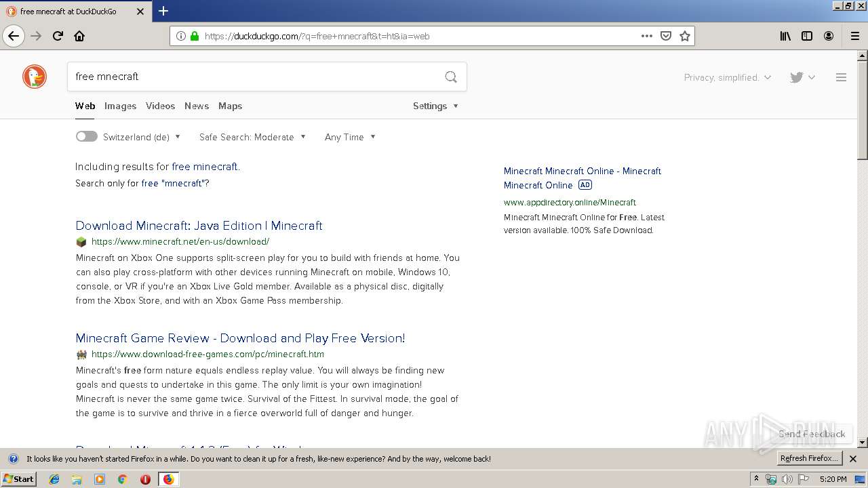Click the page scroll-down arrow
Viewport: 868px width, 488px height.
coord(863,443)
